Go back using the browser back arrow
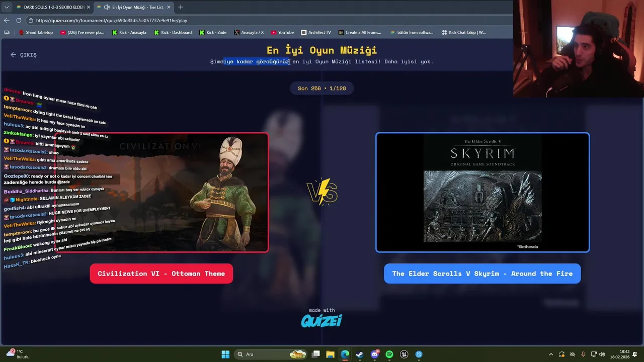Screen dimensions: 644x362 coord(7,20)
